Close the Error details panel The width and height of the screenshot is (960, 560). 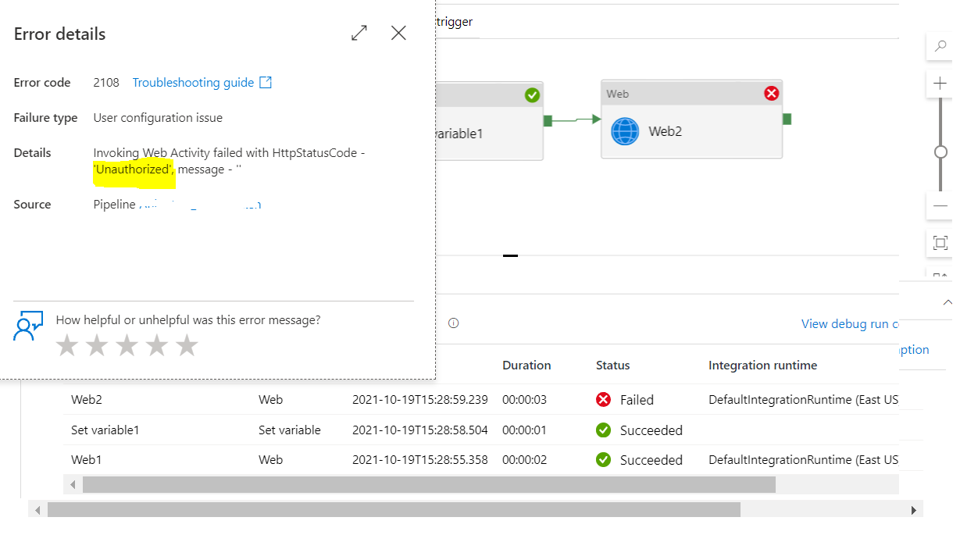pyautogui.click(x=398, y=33)
